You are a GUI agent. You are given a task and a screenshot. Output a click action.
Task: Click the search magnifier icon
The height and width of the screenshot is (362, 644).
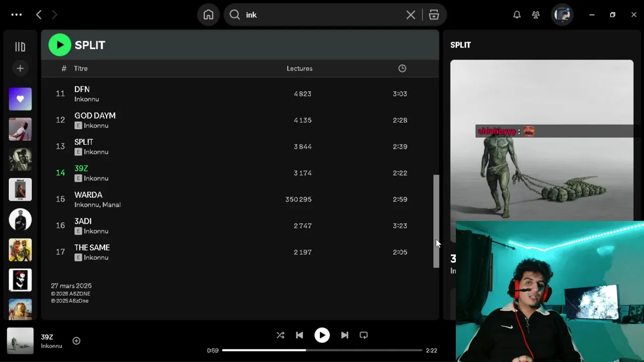[234, 15]
